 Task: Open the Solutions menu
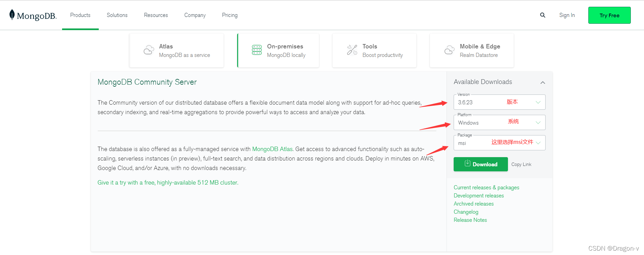coord(117,15)
